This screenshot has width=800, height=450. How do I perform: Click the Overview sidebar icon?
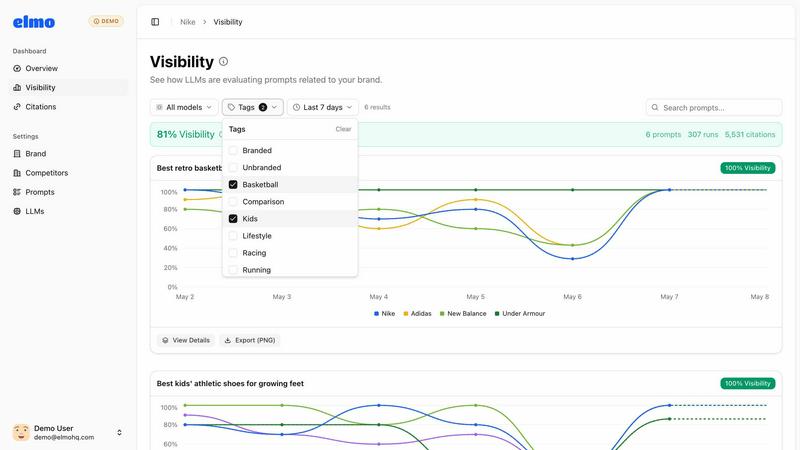17,68
